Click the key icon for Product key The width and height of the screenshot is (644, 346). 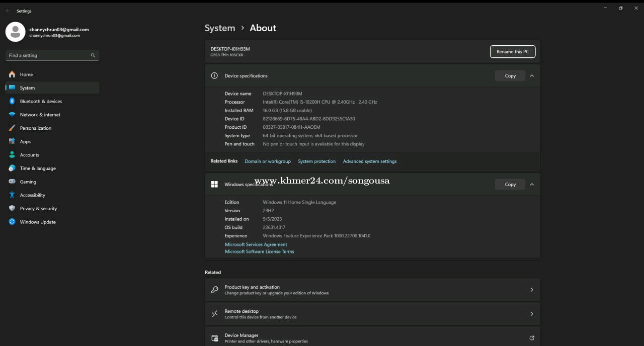[214, 290]
